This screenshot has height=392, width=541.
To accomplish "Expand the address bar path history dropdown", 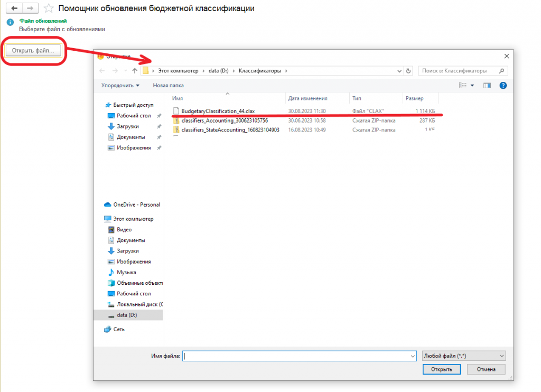I will (x=399, y=71).
